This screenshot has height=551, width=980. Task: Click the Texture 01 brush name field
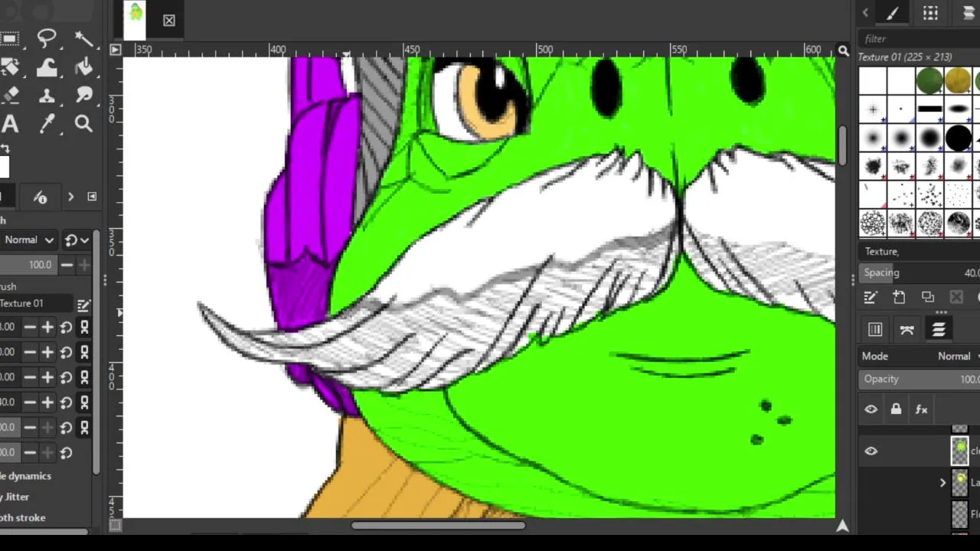tap(36, 304)
